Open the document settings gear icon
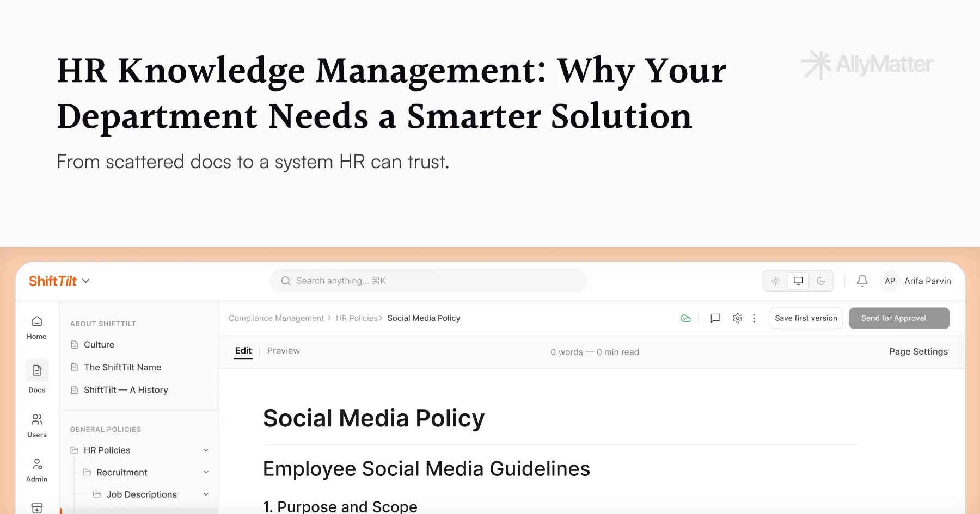The width and height of the screenshot is (980, 514). pyautogui.click(x=737, y=318)
